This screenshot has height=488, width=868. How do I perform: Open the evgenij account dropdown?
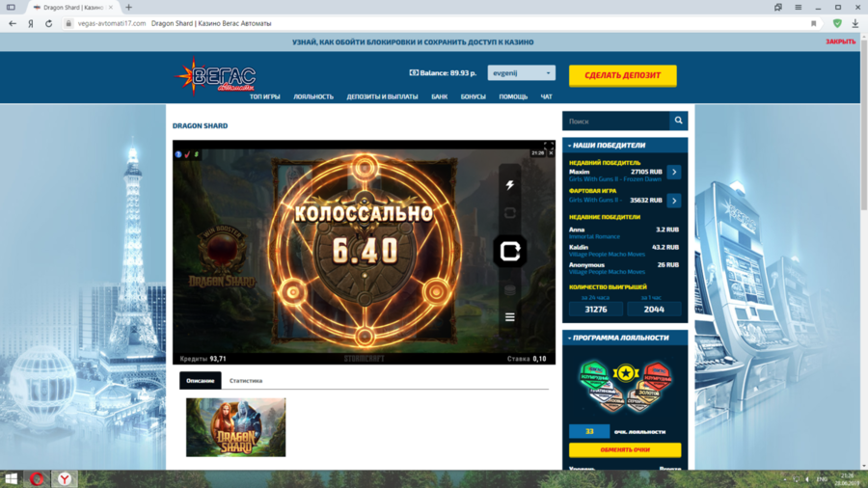pos(521,73)
